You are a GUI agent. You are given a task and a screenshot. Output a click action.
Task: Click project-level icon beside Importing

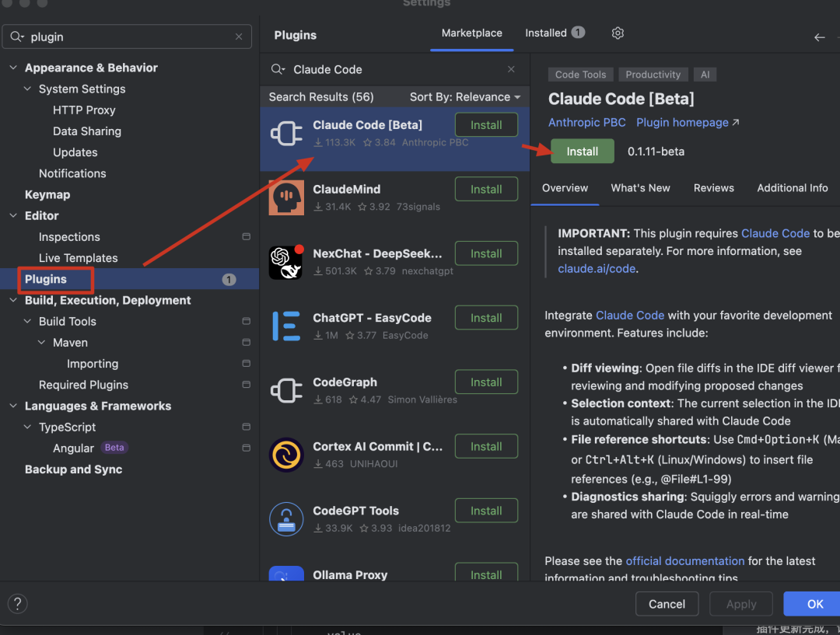pos(247,364)
